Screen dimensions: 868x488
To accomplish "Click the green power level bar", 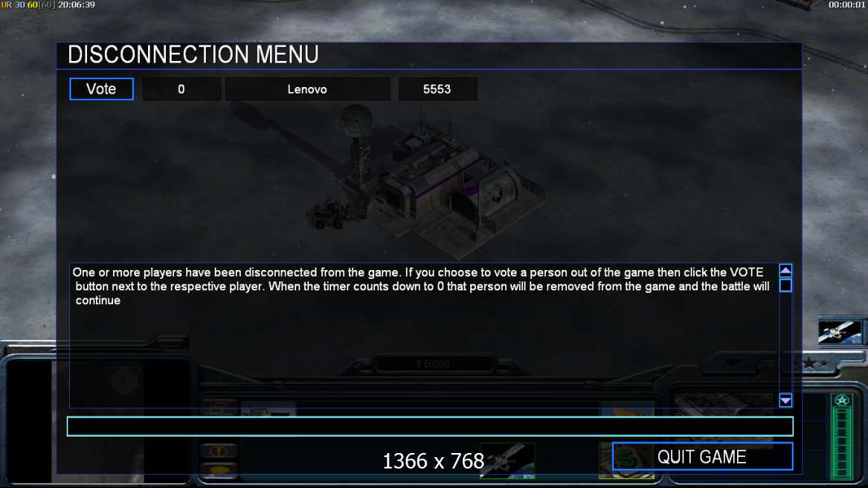I will (x=843, y=442).
